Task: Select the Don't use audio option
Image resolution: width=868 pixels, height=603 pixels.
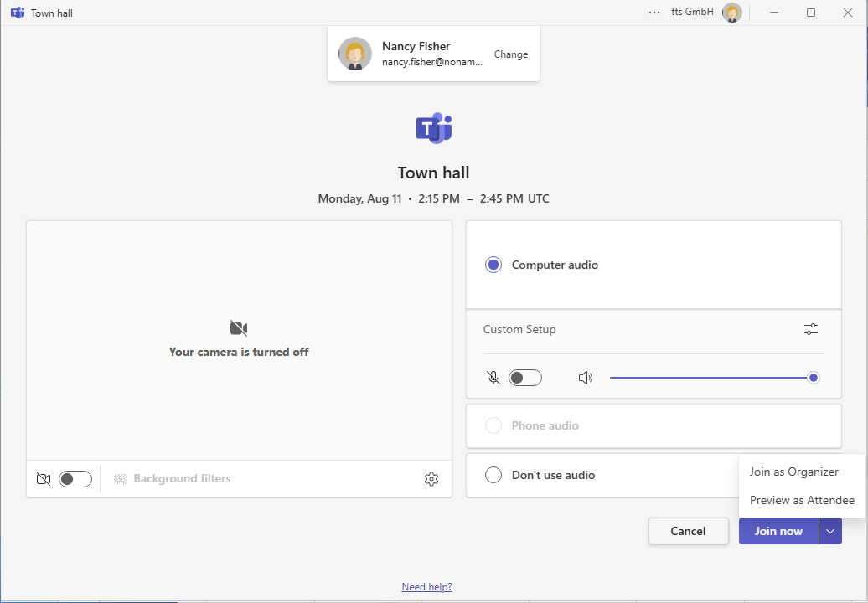Action: pos(493,475)
